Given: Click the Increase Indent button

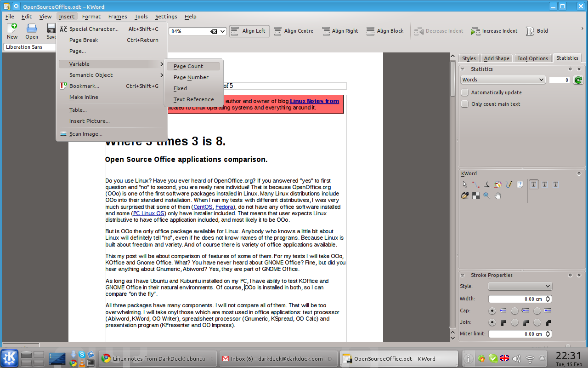Looking at the screenshot, I should point(494,31).
